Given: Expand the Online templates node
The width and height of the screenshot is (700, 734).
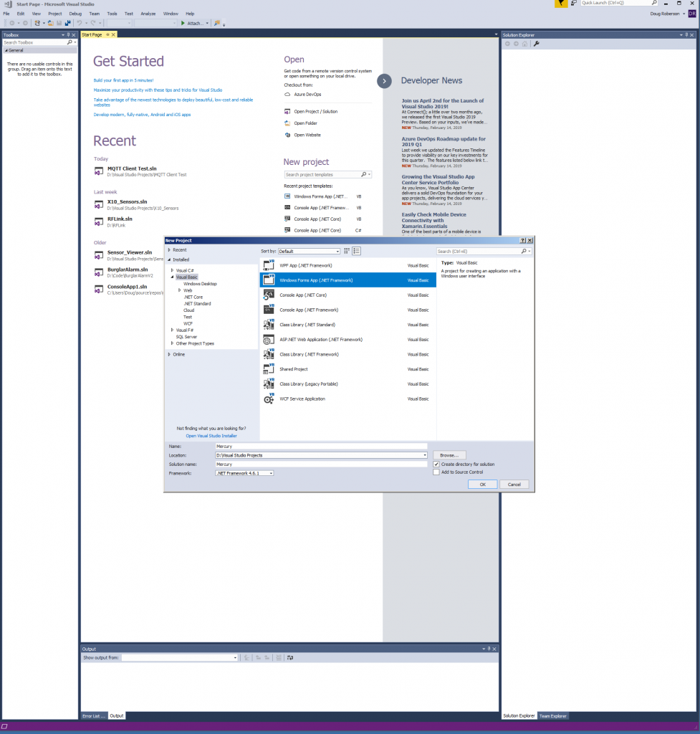Looking at the screenshot, I should tap(169, 354).
